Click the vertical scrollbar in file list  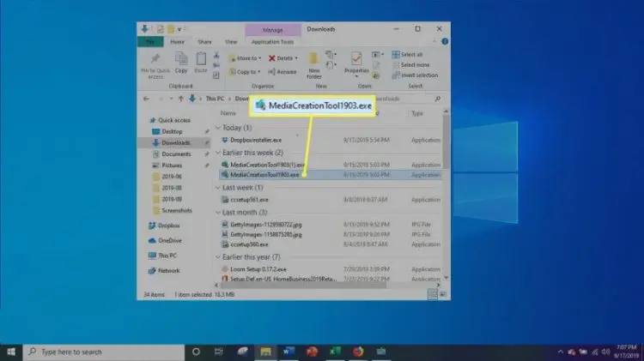click(446, 141)
